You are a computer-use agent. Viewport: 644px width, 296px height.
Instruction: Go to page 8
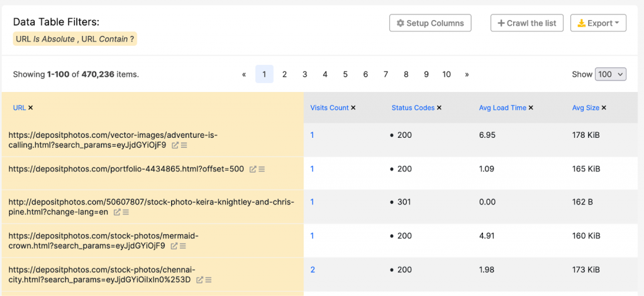point(406,74)
